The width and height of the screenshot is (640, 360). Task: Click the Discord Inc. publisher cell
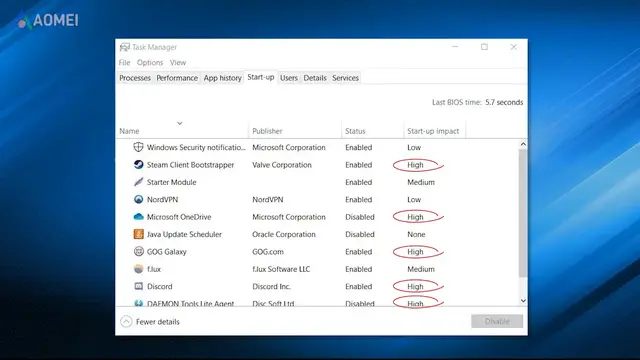pos(271,287)
